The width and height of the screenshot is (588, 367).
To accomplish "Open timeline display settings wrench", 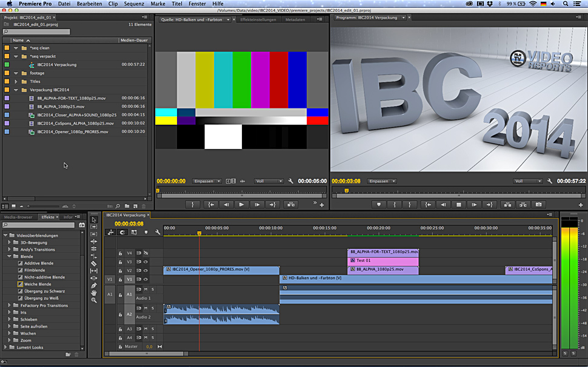I will (158, 232).
